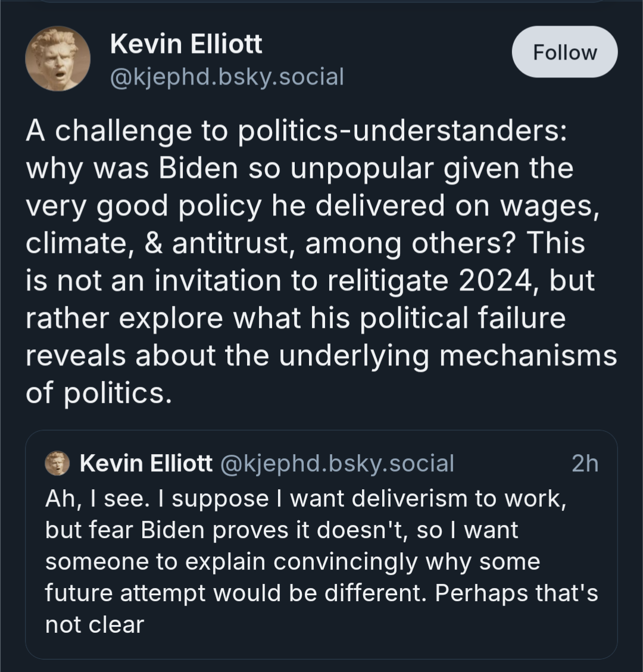This screenshot has height=672, width=643.
Task: Follow Kevin Elliott
Action: point(564,52)
